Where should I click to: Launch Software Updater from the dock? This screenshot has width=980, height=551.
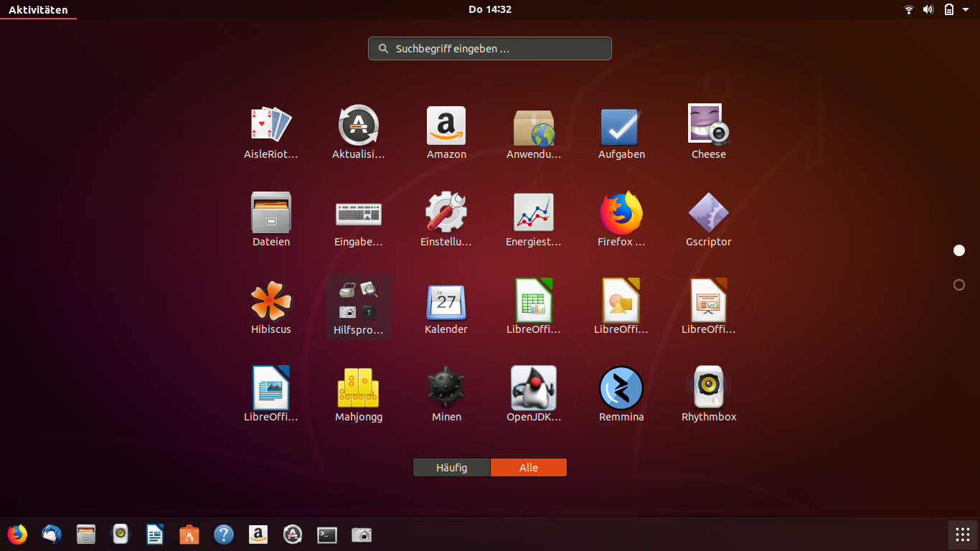[293, 534]
